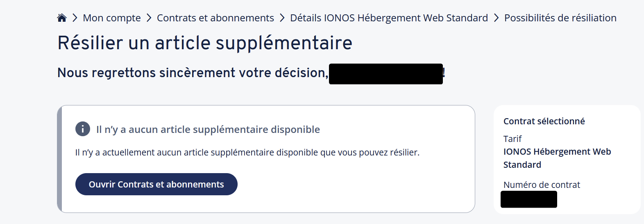644x224 pixels.
Task: Open the Mon compte breadcrumb link
Action: (111, 18)
